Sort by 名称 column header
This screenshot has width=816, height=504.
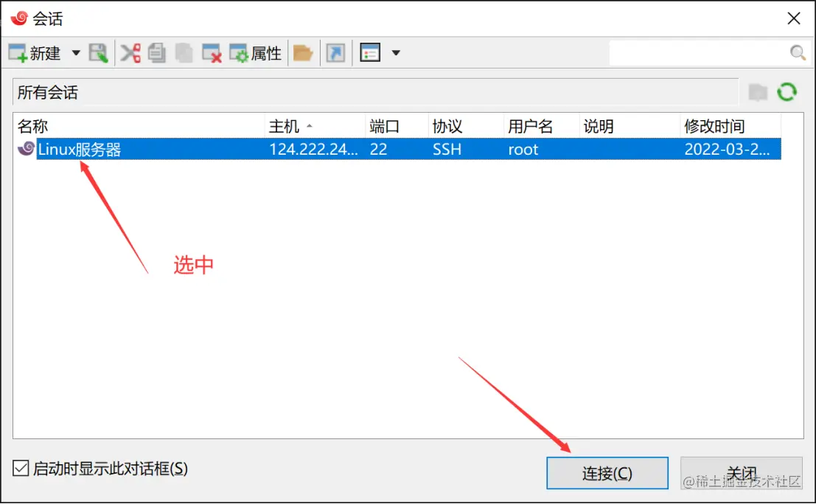(139, 126)
